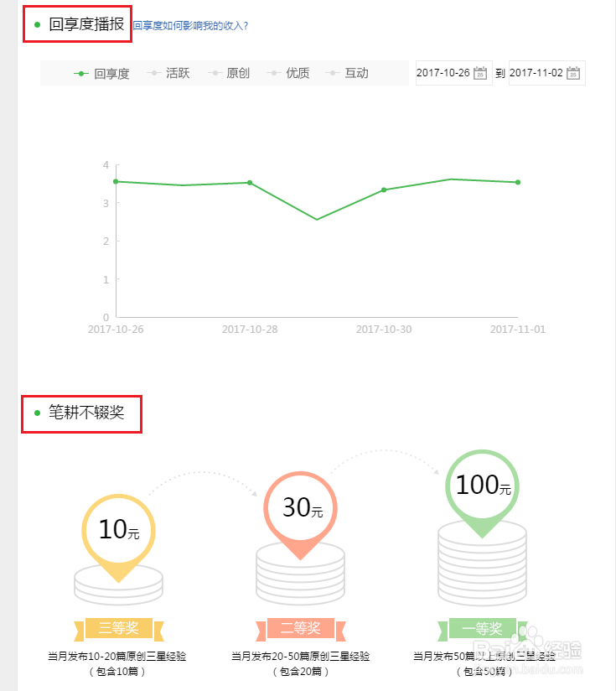Click the x-axis label 2017-10-30
616x691 pixels.
[384, 330]
